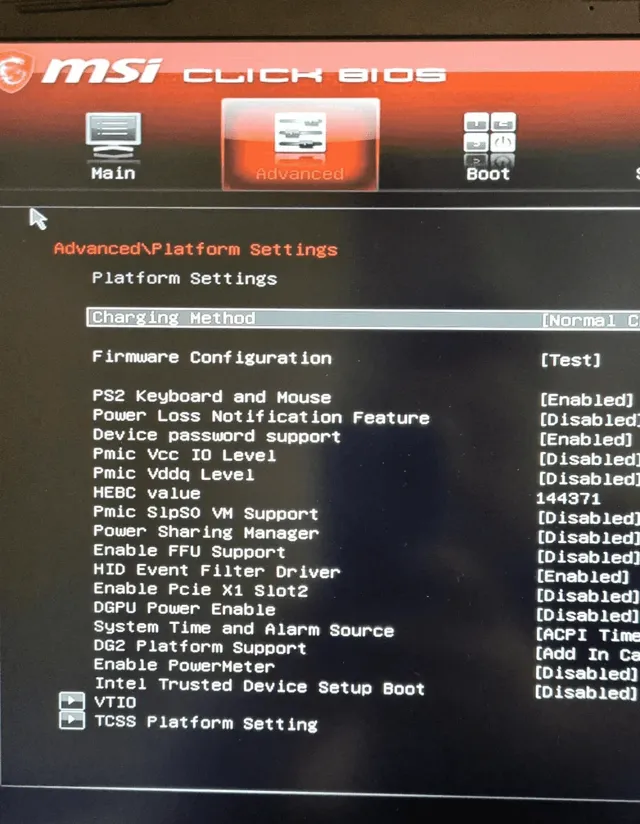Toggle DGPU Power Enable value
Screen dimensions: 640x824
(x=587, y=615)
